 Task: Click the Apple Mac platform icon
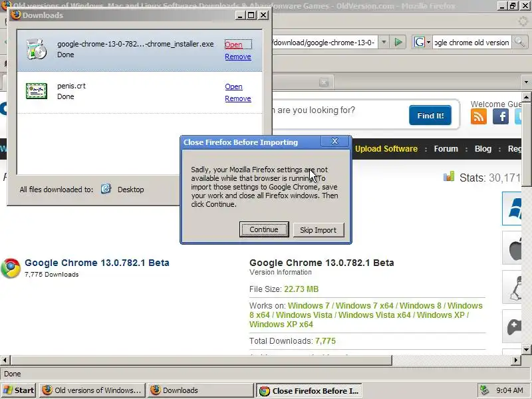[x=512, y=247]
